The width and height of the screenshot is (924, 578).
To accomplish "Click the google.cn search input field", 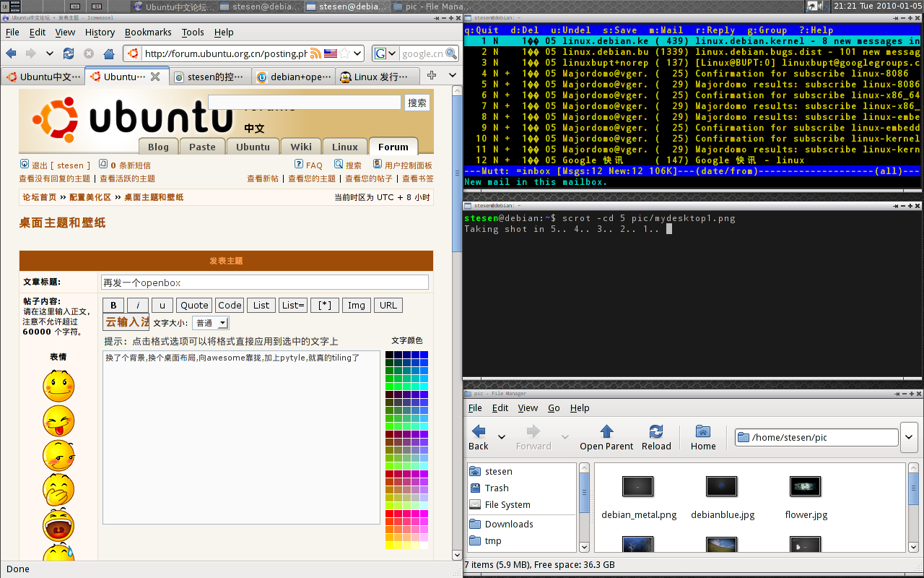I will 422,53.
